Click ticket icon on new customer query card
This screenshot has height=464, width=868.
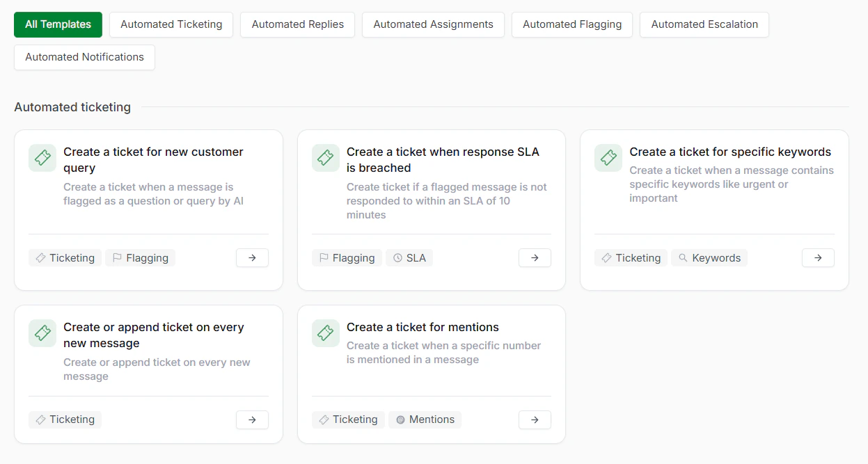point(42,158)
